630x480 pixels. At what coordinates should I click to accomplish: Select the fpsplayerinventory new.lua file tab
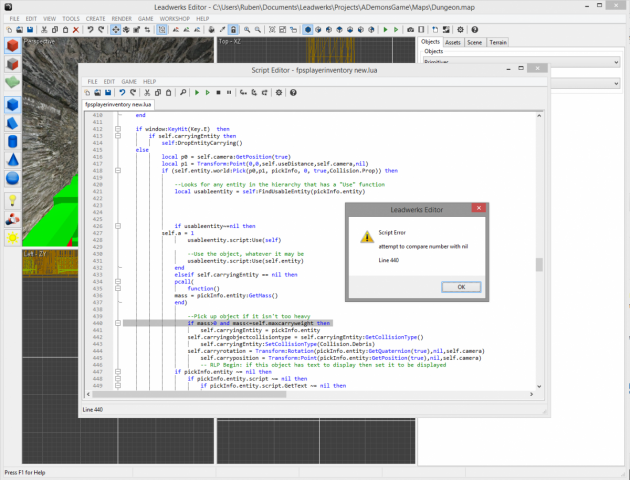[118, 104]
